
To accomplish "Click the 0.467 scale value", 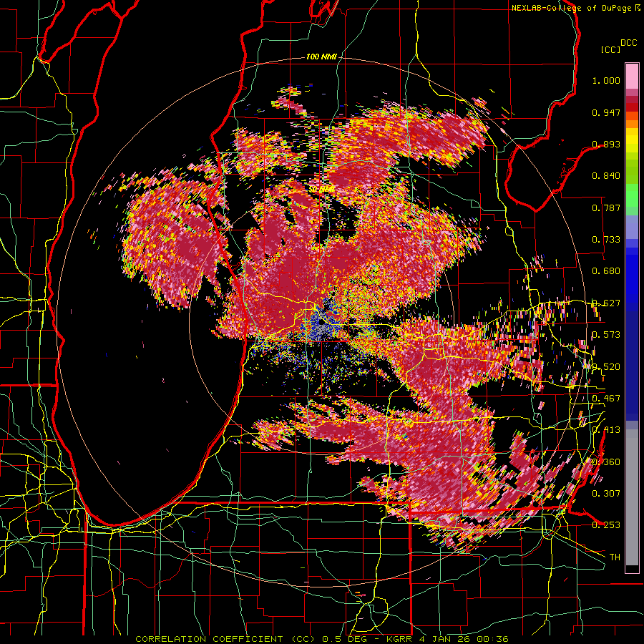I will (606, 399).
